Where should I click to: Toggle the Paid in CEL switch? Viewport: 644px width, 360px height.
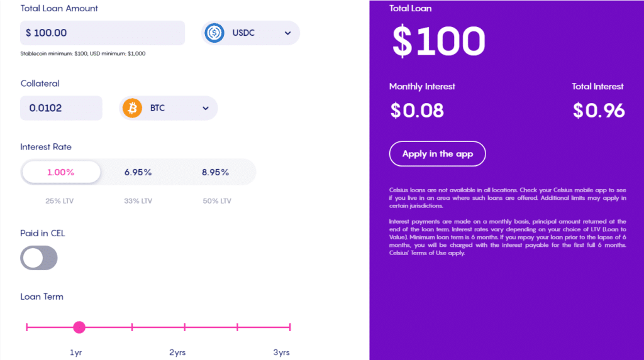[39, 258]
